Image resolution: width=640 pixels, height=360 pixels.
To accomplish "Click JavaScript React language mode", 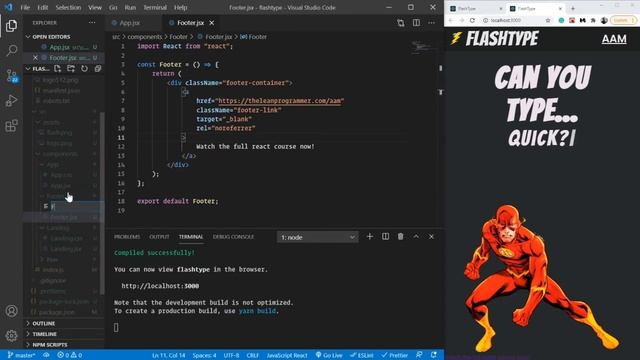I will point(287,355).
